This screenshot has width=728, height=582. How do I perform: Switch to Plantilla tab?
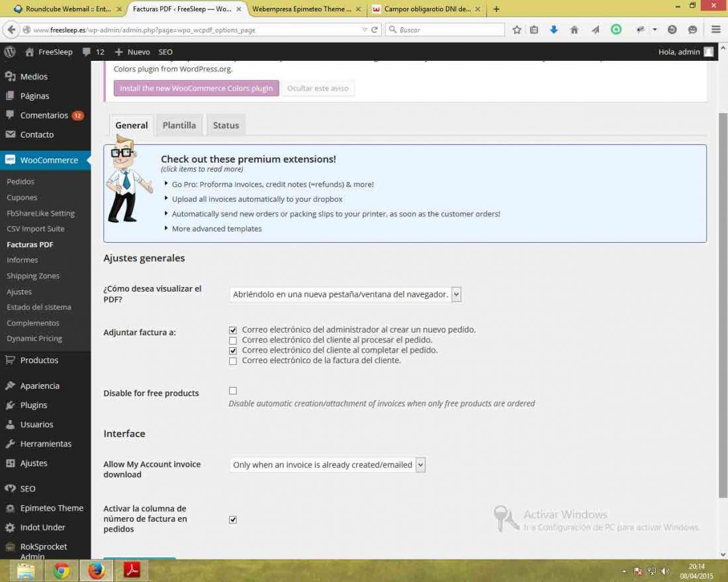179,125
